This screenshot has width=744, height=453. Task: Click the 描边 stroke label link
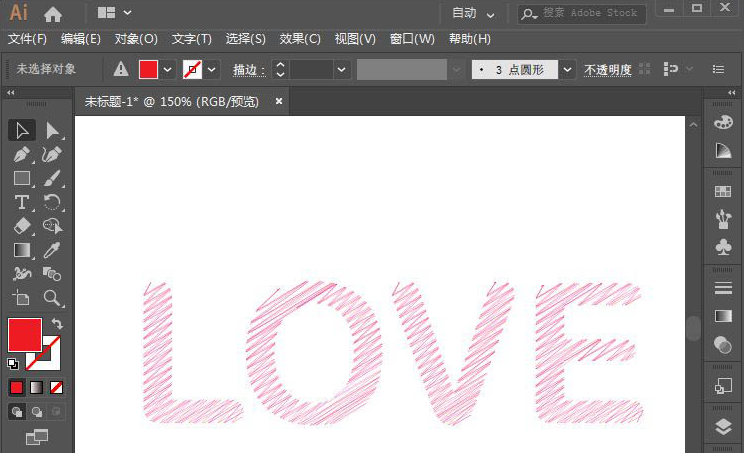pyautogui.click(x=249, y=70)
